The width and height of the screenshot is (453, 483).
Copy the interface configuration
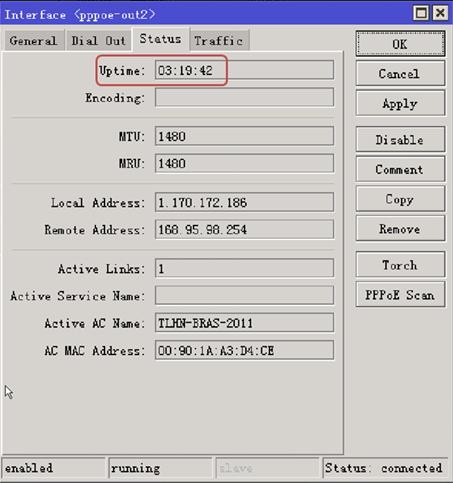[400, 199]
